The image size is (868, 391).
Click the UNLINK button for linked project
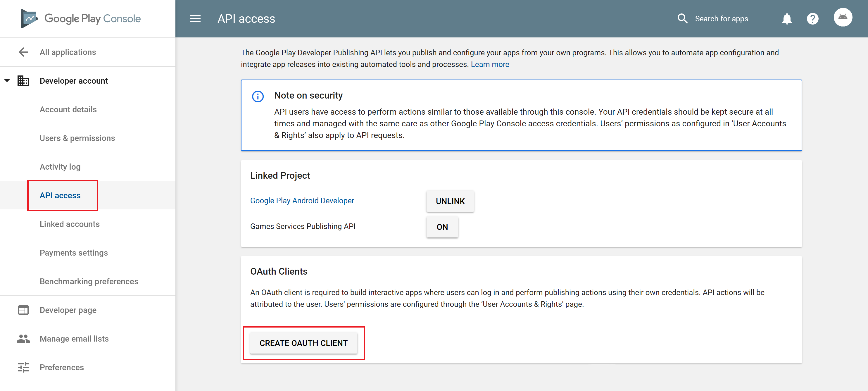coord(450,201)
